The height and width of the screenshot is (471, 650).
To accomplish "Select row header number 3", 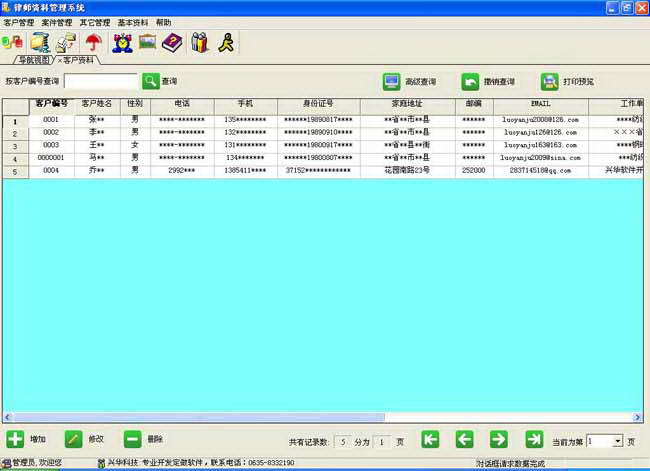I will [x=15, y=147].
